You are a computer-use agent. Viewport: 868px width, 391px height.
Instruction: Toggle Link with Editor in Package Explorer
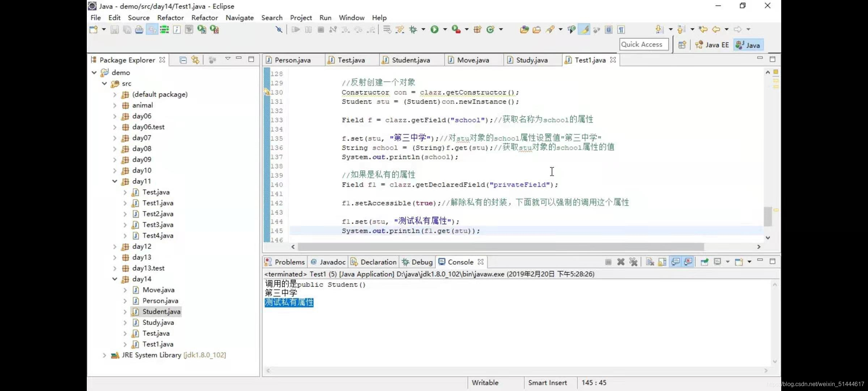[x=195, y=60]
